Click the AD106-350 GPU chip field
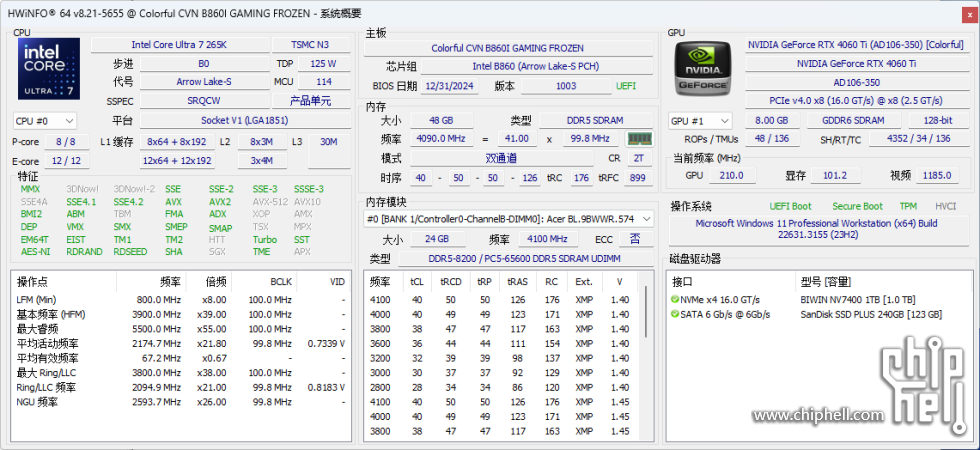Viewport: 980px width, 450px height. click(x=856, y=82)
